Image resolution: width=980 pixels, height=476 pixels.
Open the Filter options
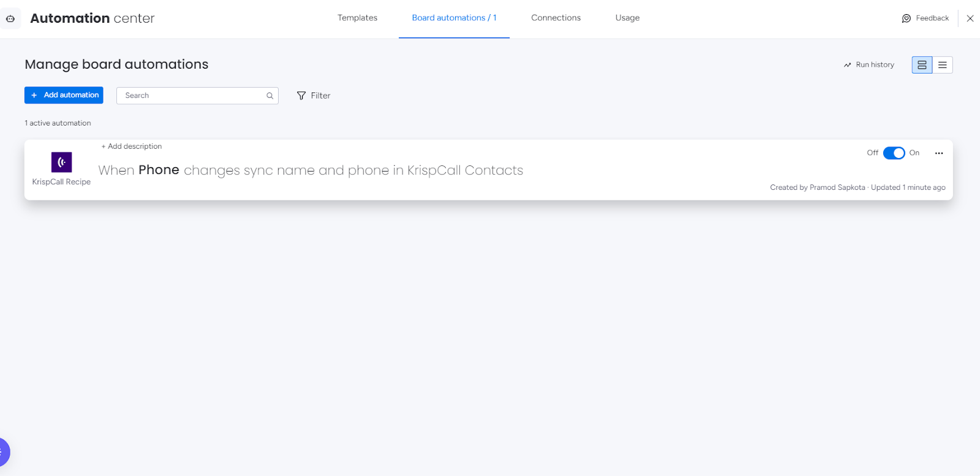click(314, 96)
